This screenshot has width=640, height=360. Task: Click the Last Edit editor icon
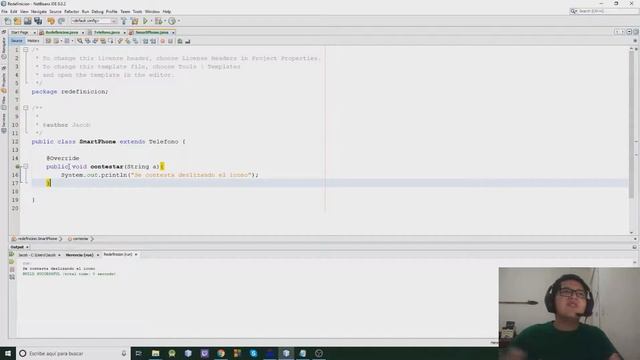(48, 41)
